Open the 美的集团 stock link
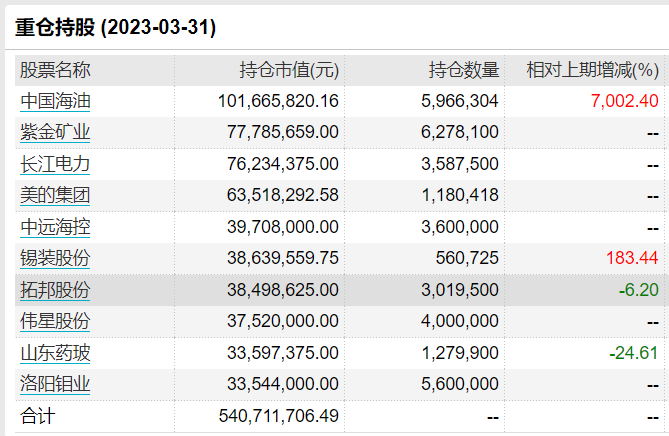The height and width of the screenshot is (436, 669). 55,195
